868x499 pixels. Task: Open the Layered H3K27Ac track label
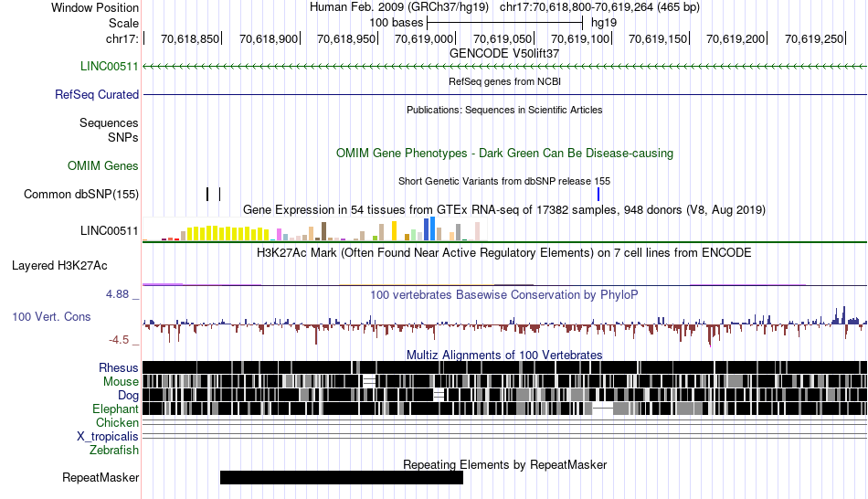(59, 266)
